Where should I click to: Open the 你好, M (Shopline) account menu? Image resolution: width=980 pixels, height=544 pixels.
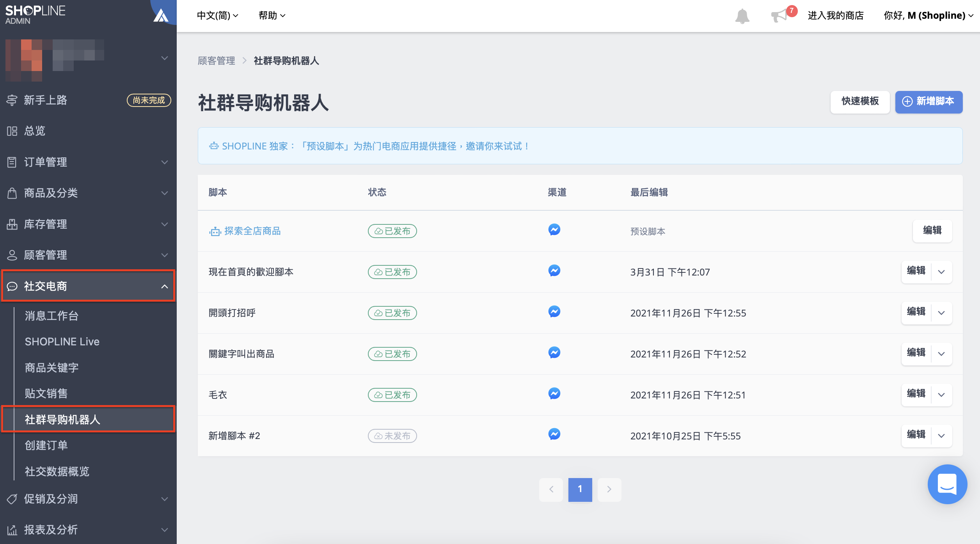point(929,16)
